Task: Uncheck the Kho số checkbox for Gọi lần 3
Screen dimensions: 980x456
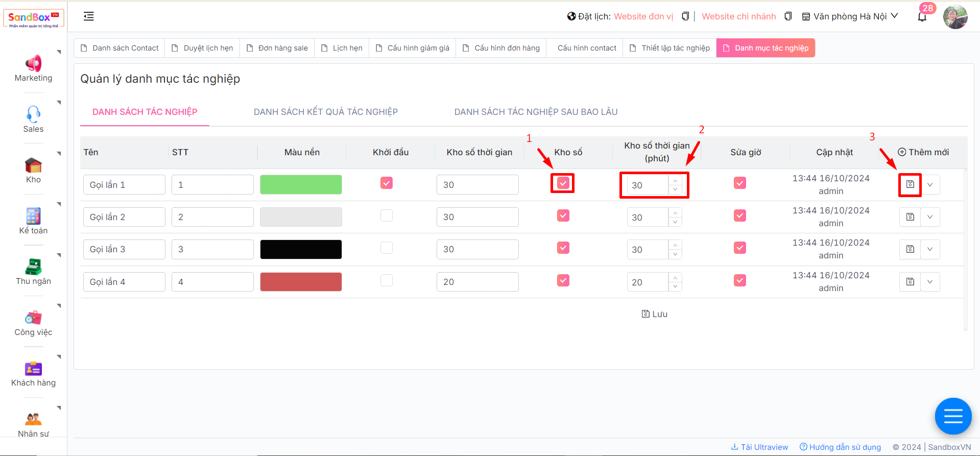Action: pyautogui.click(x=563, y=248)
